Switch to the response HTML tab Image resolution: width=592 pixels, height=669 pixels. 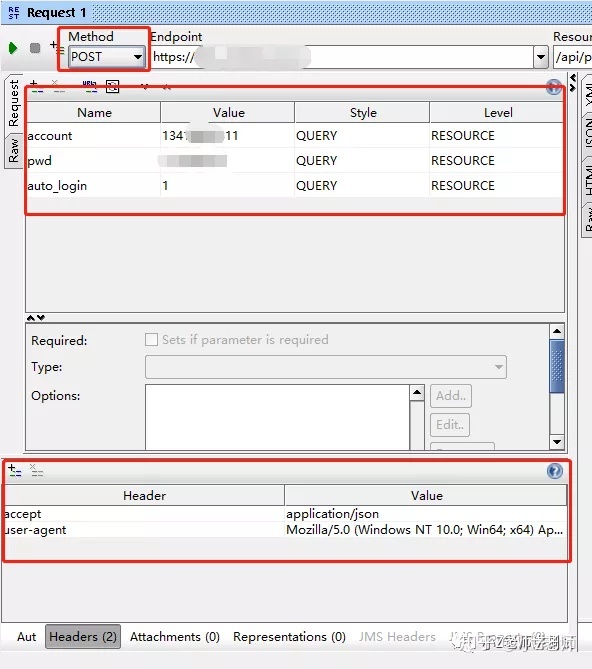tap(588, 180)
